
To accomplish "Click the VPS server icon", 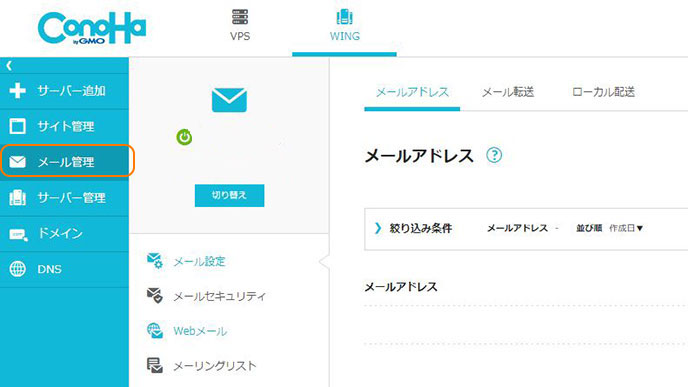I will (x=240, y=17).
